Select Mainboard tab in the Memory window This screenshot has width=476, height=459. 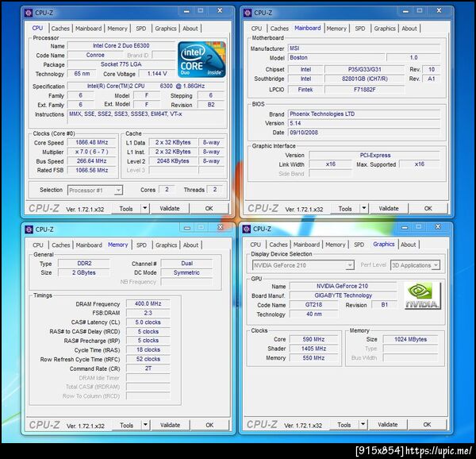point(89,245)
